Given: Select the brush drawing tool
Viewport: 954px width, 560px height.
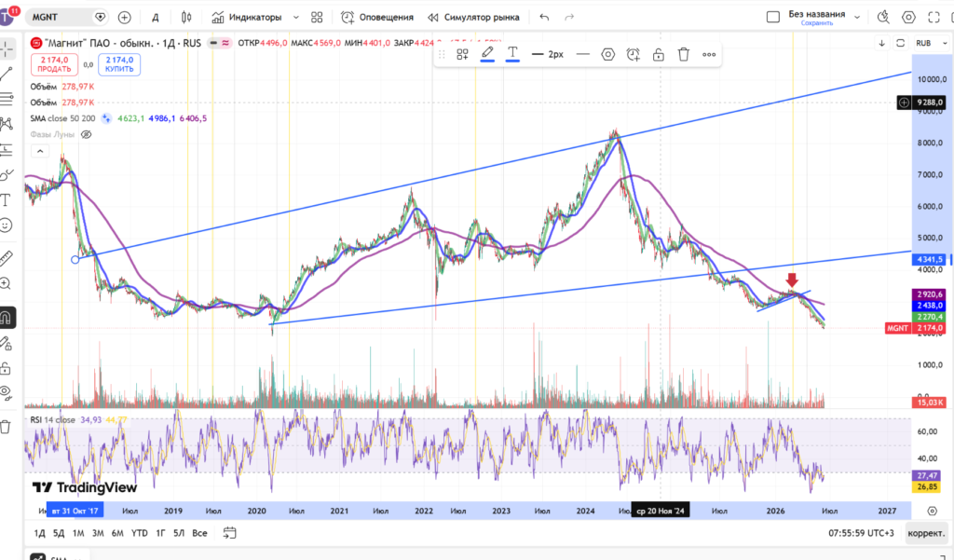Looking at the screenshot, I should (7, 175).
